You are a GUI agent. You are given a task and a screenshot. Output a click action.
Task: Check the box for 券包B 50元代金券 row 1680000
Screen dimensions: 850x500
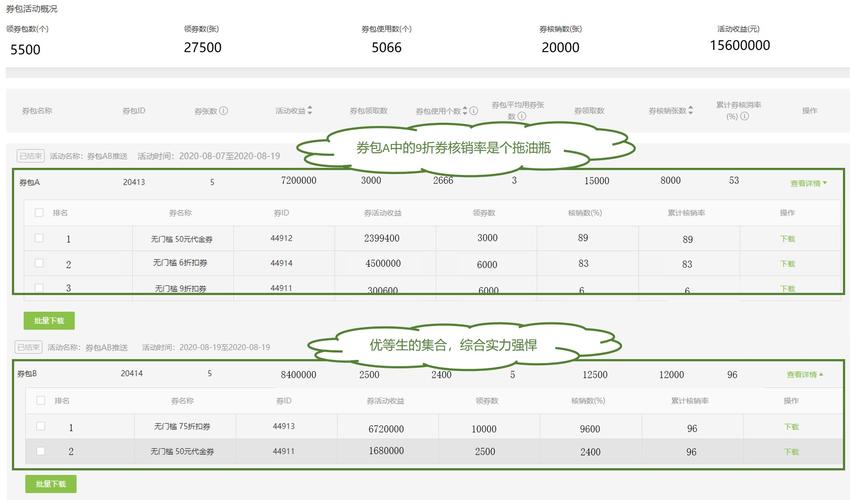pos(41,451)
